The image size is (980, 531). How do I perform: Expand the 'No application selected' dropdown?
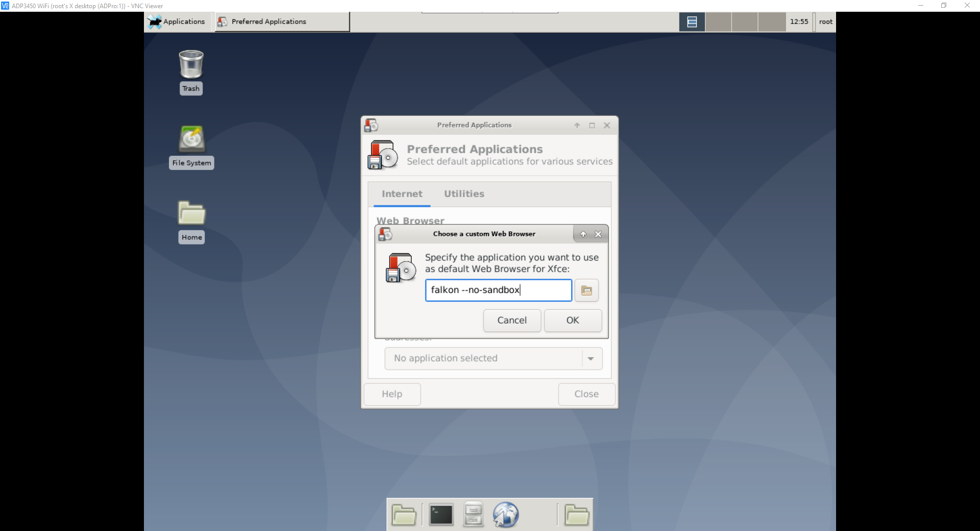click(494, 358)
